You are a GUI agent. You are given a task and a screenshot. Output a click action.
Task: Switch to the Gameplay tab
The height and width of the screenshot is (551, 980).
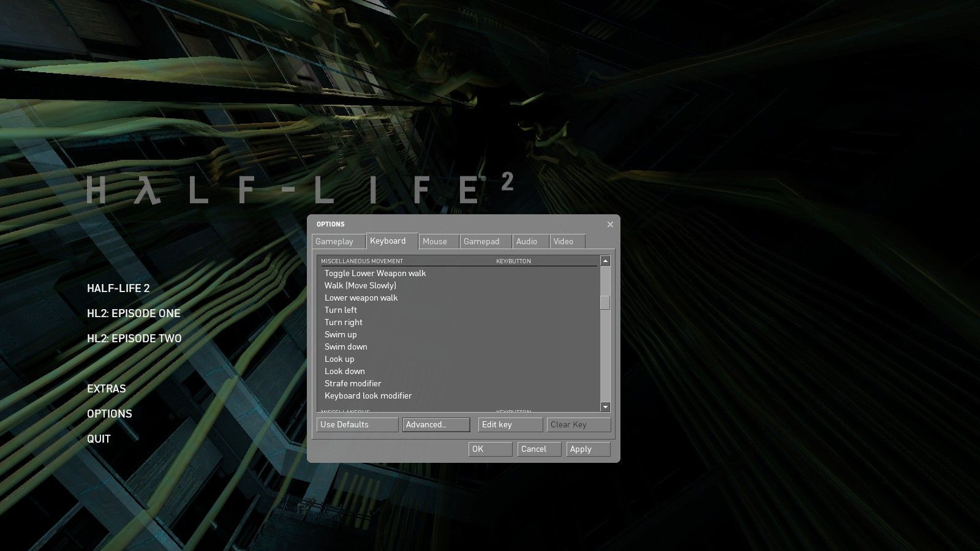tap(339, 241)
